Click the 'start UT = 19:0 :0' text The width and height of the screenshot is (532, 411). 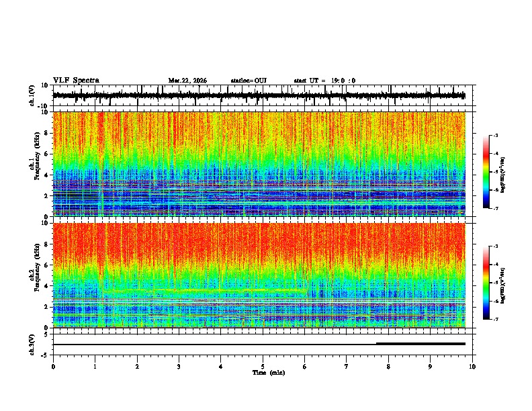point(324,81)
